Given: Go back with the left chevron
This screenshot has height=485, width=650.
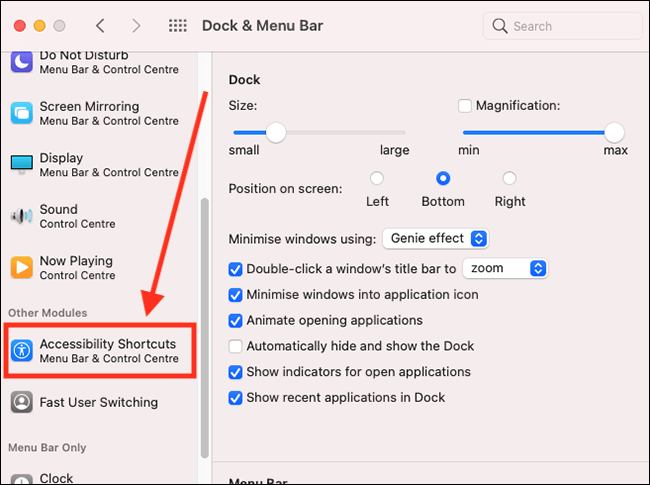Looking at the screenshot, I should tap(100, 26).
